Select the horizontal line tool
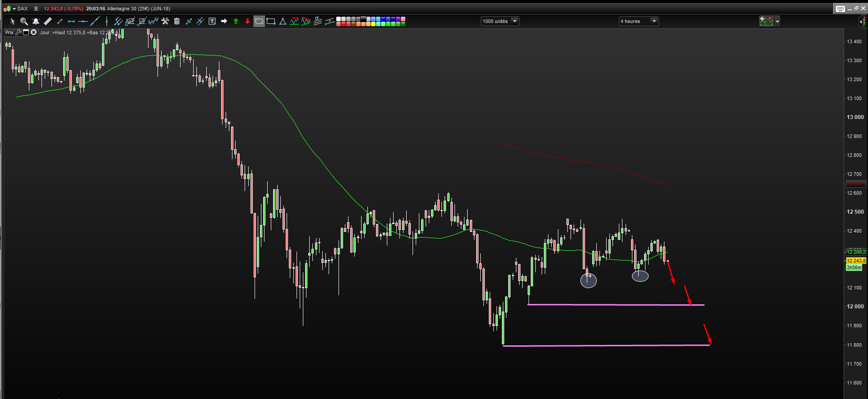Screen dimensions: 868x399 click(x=83, y=21)
